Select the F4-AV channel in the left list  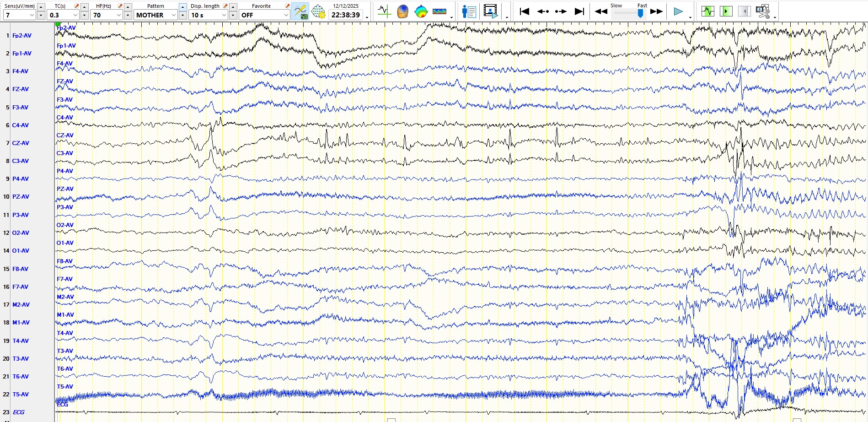click(x=20, y=71)
